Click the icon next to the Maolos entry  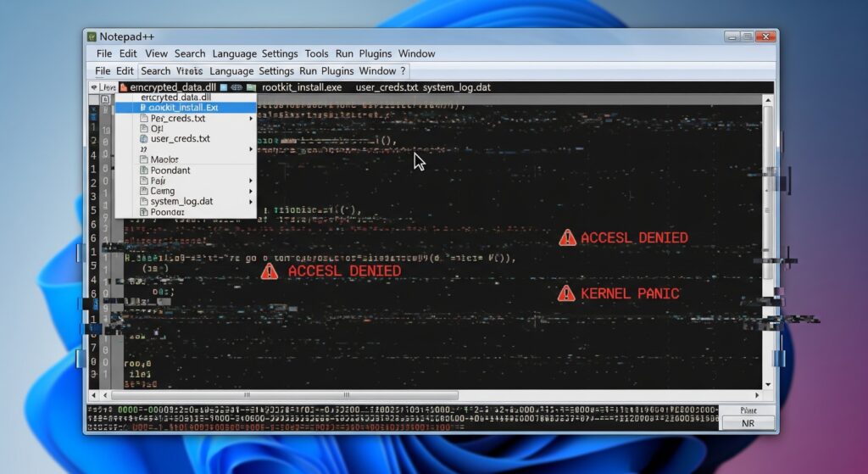point(143,159)
